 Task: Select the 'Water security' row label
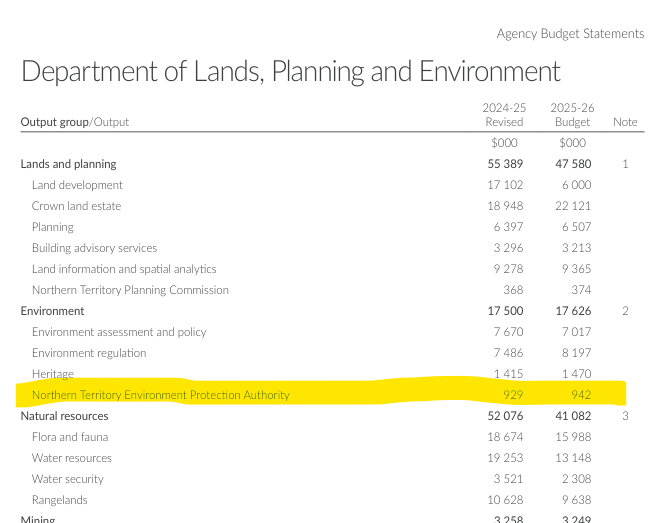click(x=67, y=479)
